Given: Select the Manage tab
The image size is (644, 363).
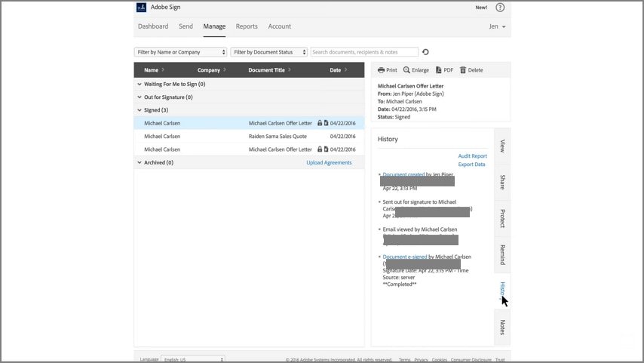Looking at the screenshot, I should tap(214, 26).
